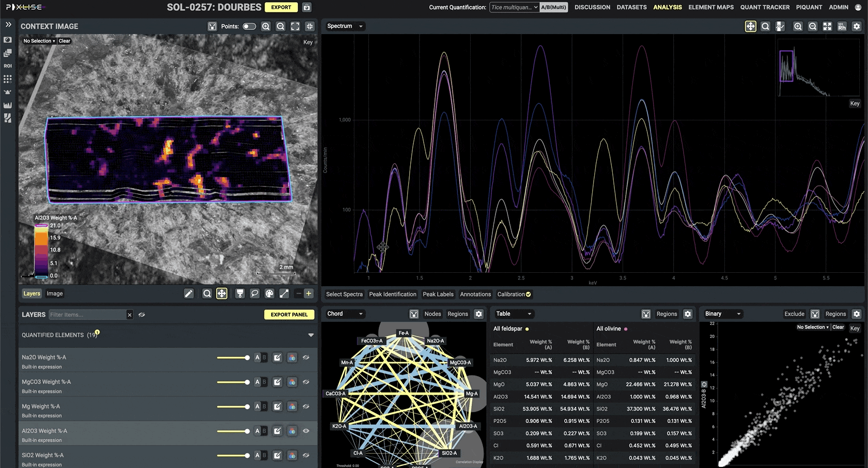This screenshot has height=468, width=868.
Task: Edit the MgCO3 Weight %-A expression
Action: point(277,382)
